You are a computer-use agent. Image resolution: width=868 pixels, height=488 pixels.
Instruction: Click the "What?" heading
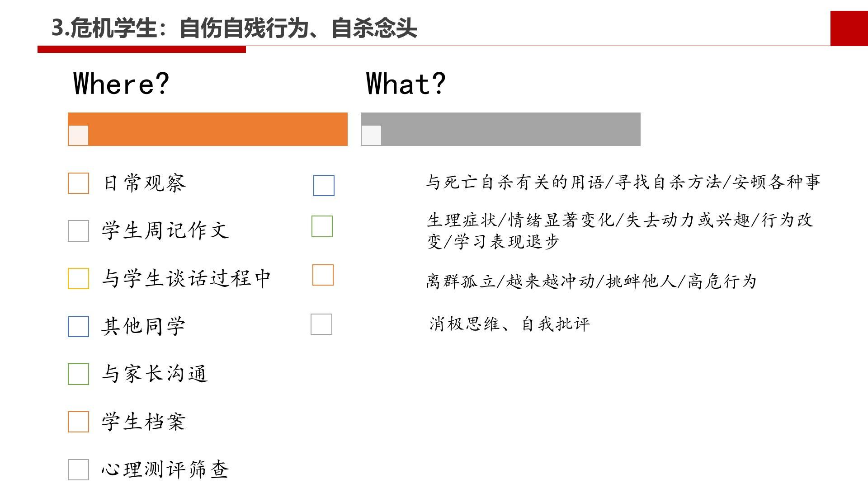(x=406, y=84)
